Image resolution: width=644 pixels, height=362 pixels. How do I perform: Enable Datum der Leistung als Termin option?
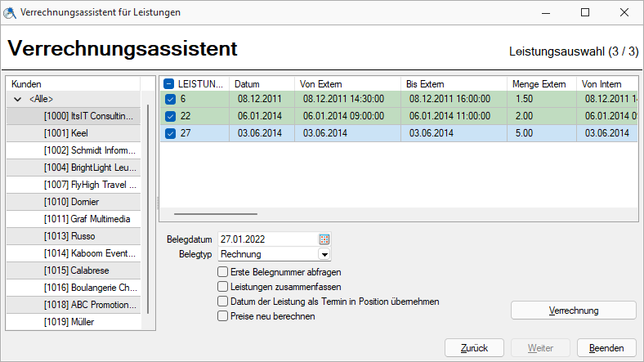222,302
